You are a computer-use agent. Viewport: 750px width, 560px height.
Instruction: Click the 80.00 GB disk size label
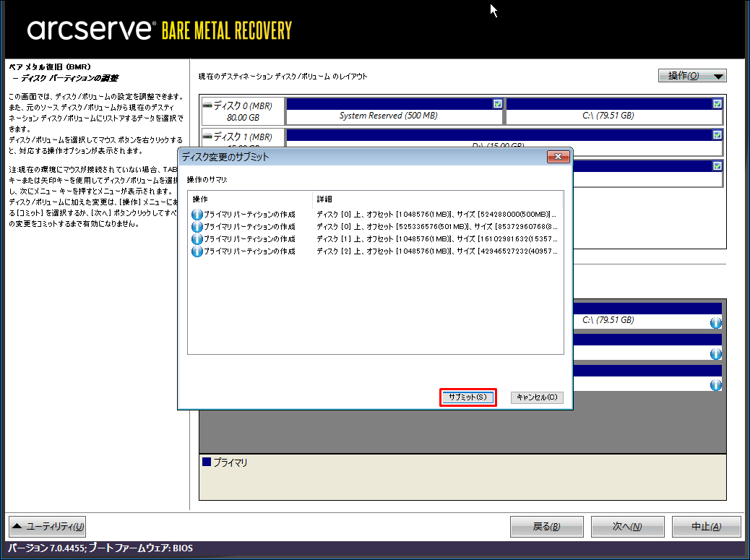pyautogui.click(x=243, y=118)
